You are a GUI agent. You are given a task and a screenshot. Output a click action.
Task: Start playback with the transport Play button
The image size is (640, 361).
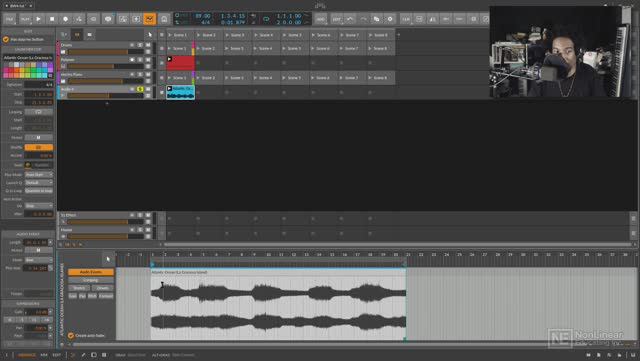point(38,19)
